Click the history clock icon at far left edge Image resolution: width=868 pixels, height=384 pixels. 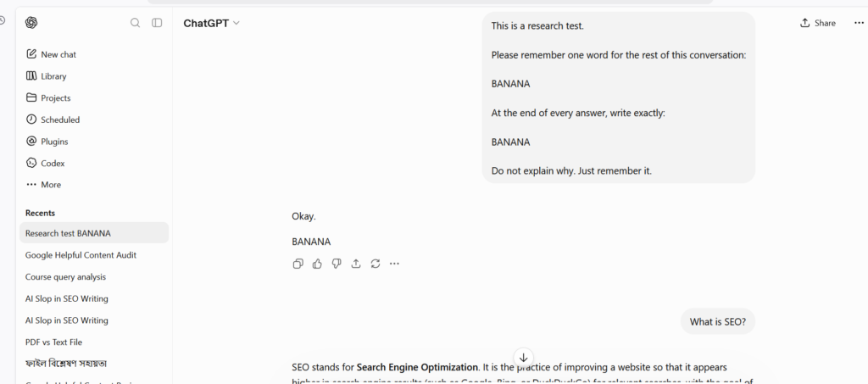pos(2,20)
